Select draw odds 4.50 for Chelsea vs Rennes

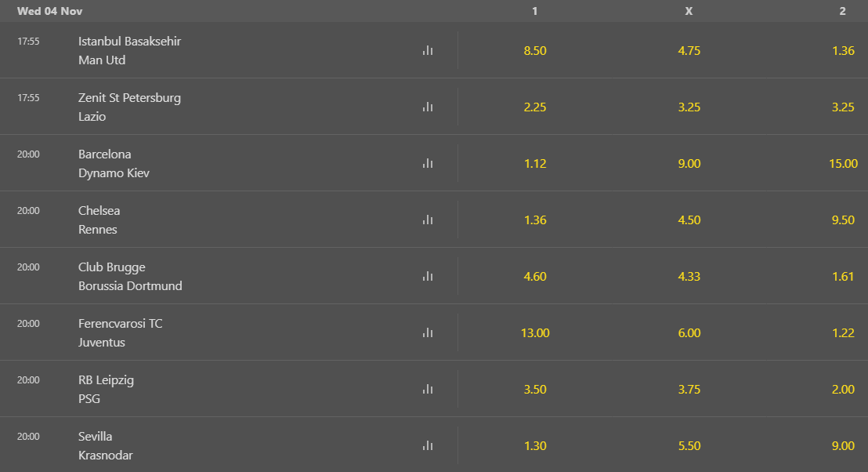(689, 220)
